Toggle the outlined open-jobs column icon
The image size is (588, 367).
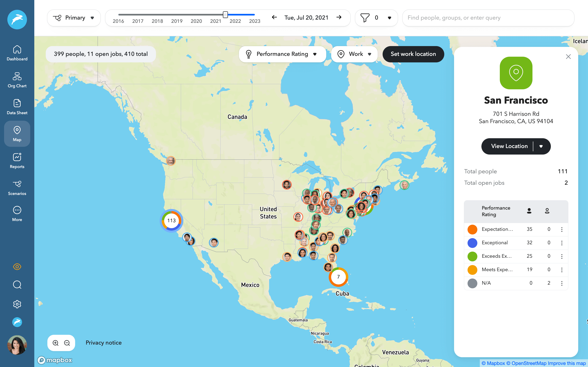click(547, 211)
